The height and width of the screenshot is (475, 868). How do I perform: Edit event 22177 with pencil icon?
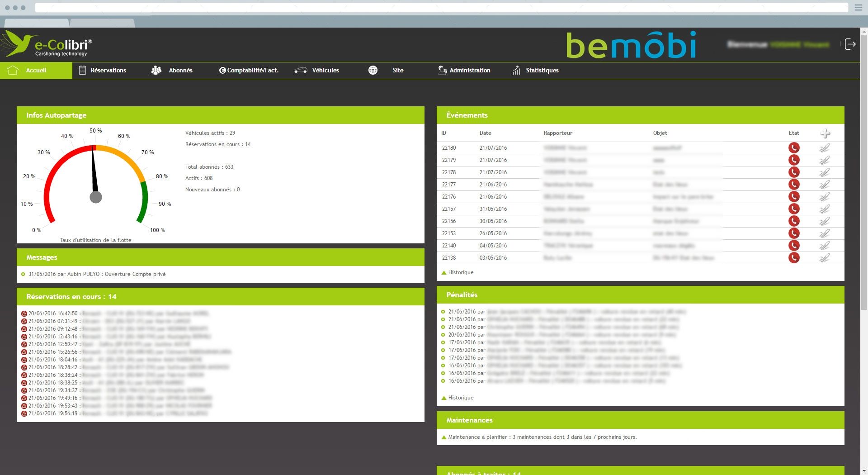point(825,185)
